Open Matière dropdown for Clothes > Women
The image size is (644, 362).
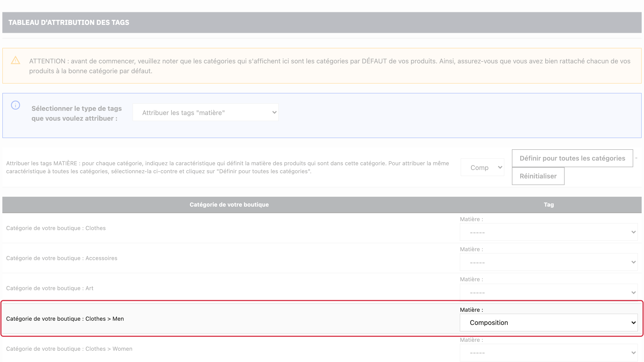point(549,353)
